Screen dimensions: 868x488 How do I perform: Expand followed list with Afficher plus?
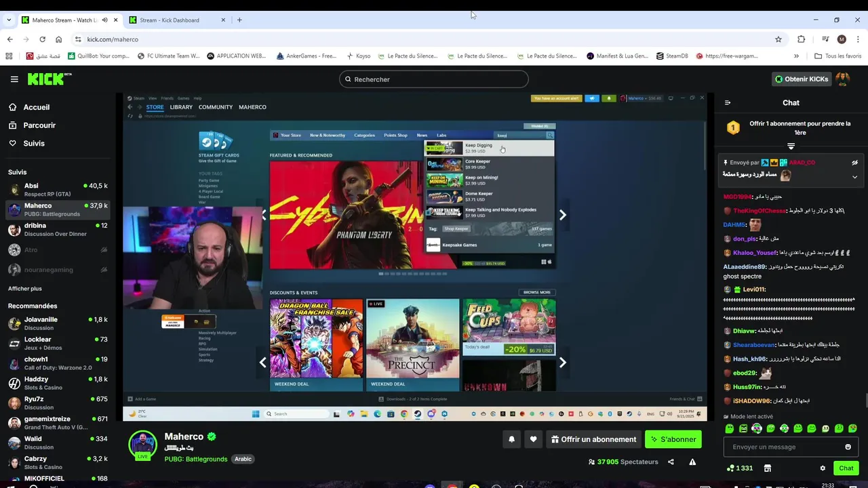click(x=24, y=289)
